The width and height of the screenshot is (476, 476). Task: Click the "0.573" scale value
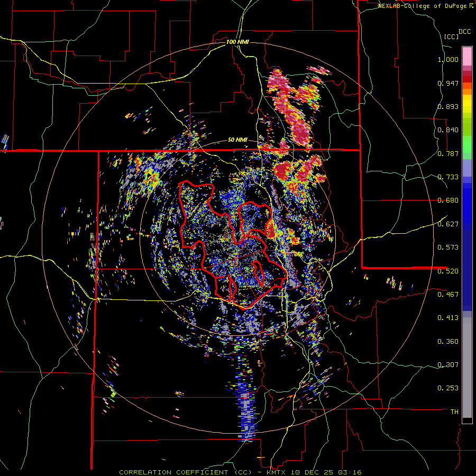448,247
